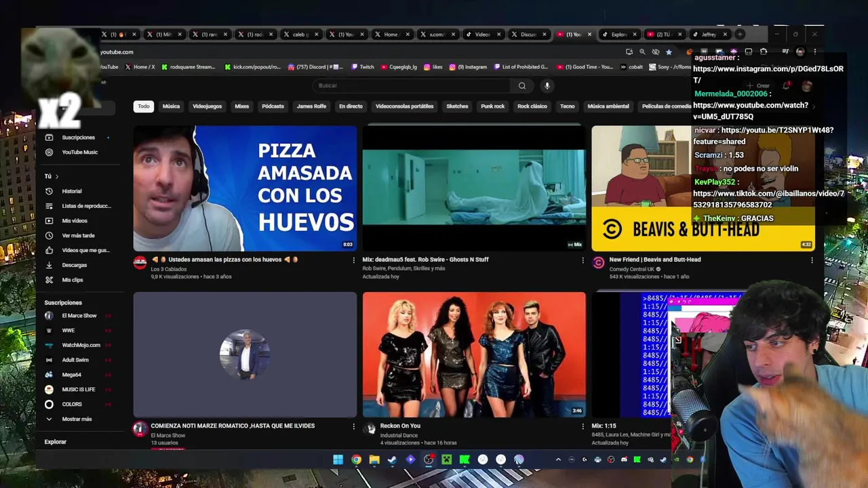Click the voice search microphone icon
Viewport: 868px width, 488px height.
tap(547, 85)
